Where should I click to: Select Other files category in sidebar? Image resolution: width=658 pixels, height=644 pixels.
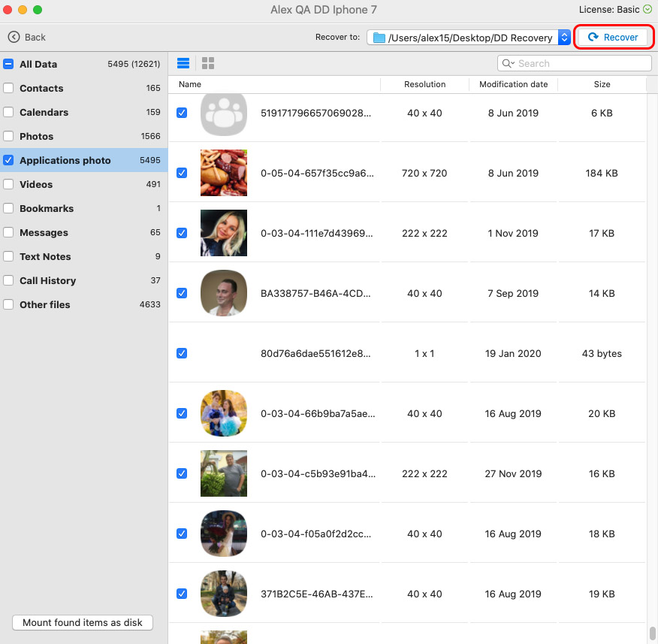point(84,304)
